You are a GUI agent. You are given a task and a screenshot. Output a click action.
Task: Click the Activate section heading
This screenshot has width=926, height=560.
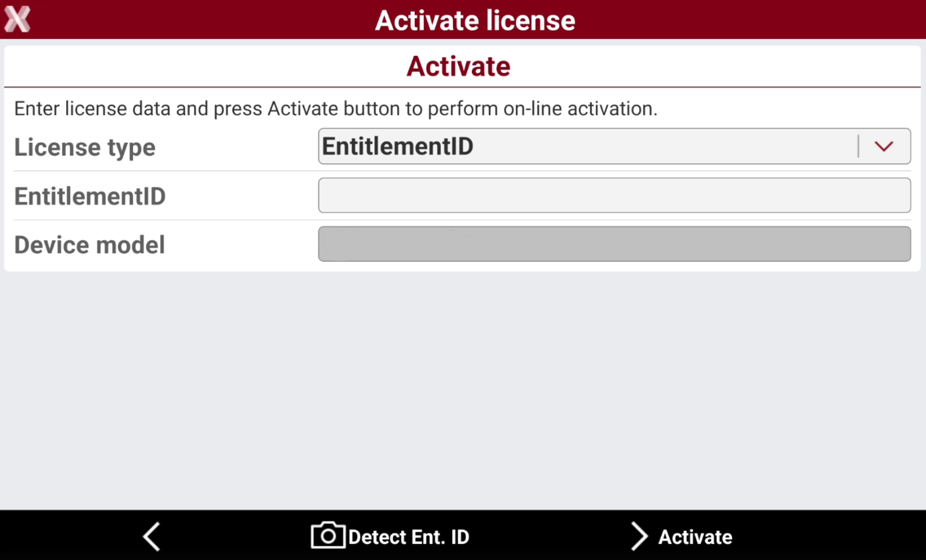pyautogui.click(x=459, y=67)
